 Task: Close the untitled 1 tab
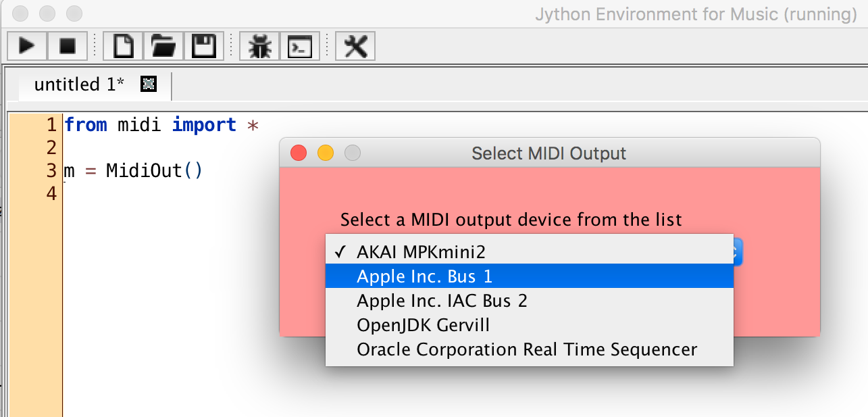[148, 84]
